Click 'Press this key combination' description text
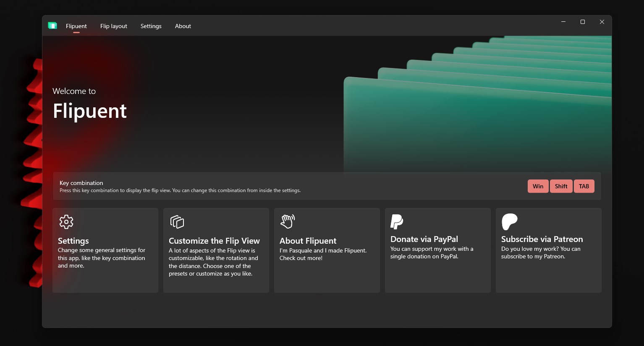The image size is (644, 346). [180, 190]
